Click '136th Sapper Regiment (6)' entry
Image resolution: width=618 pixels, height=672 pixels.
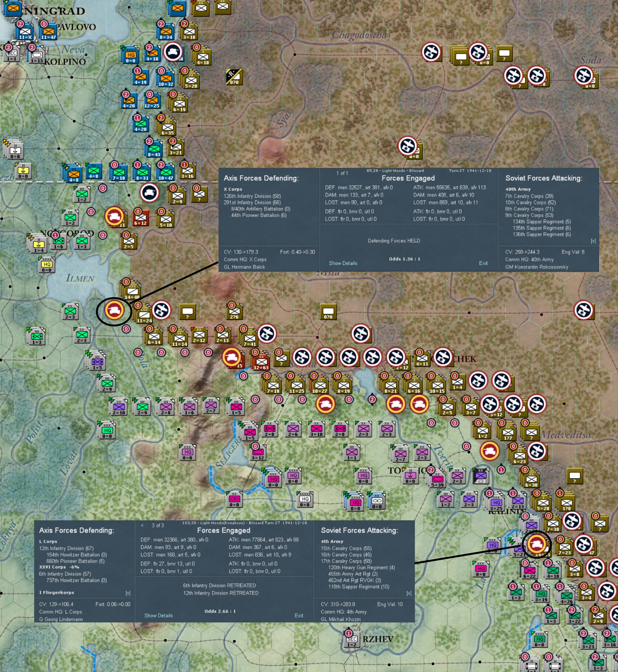(x=542, y=234)
